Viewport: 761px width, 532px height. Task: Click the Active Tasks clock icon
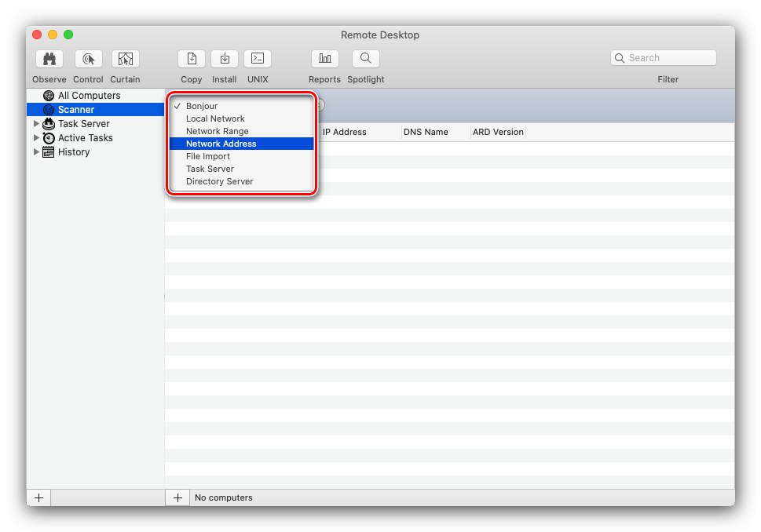point(49,138)
